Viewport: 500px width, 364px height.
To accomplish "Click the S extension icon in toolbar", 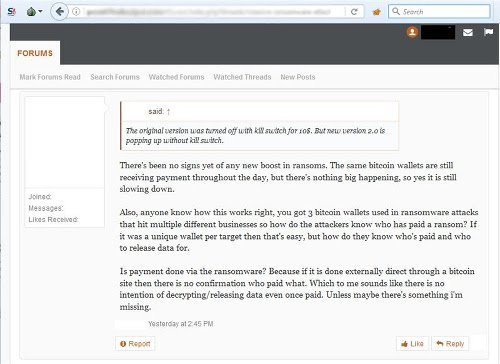I will coord(12,12).
